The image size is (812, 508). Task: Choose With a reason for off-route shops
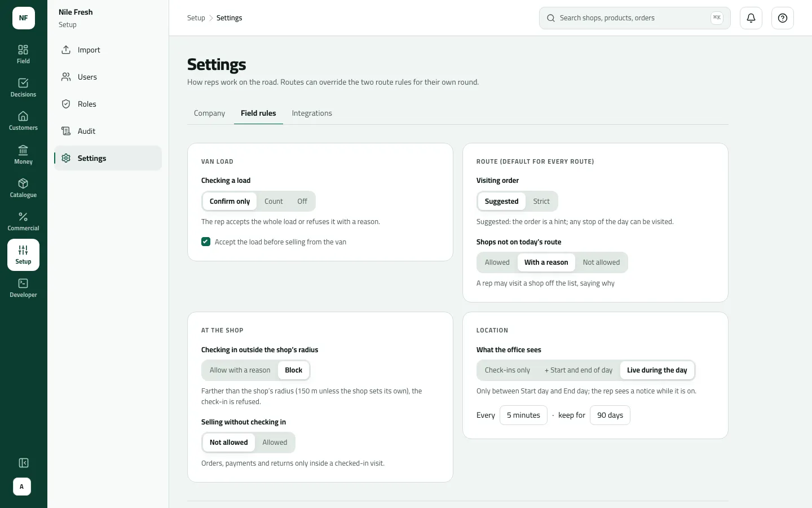pyautogui.click(x=546, y=262)
